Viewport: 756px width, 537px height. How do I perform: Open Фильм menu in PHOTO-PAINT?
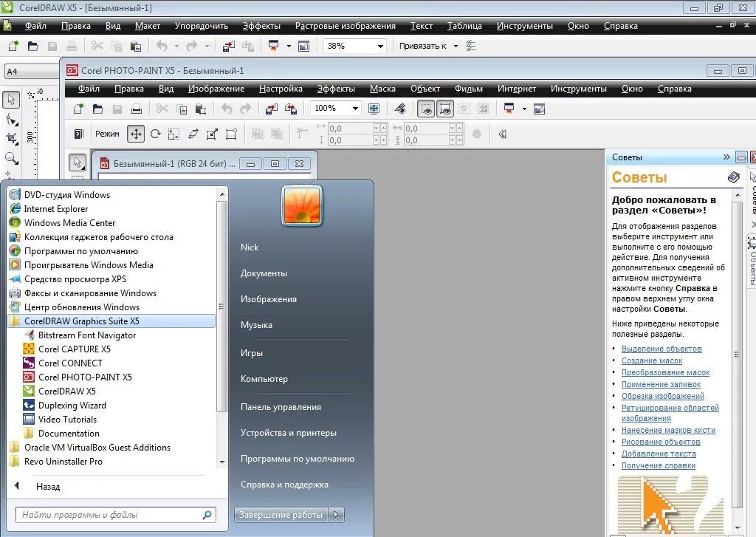pos(469,89)
